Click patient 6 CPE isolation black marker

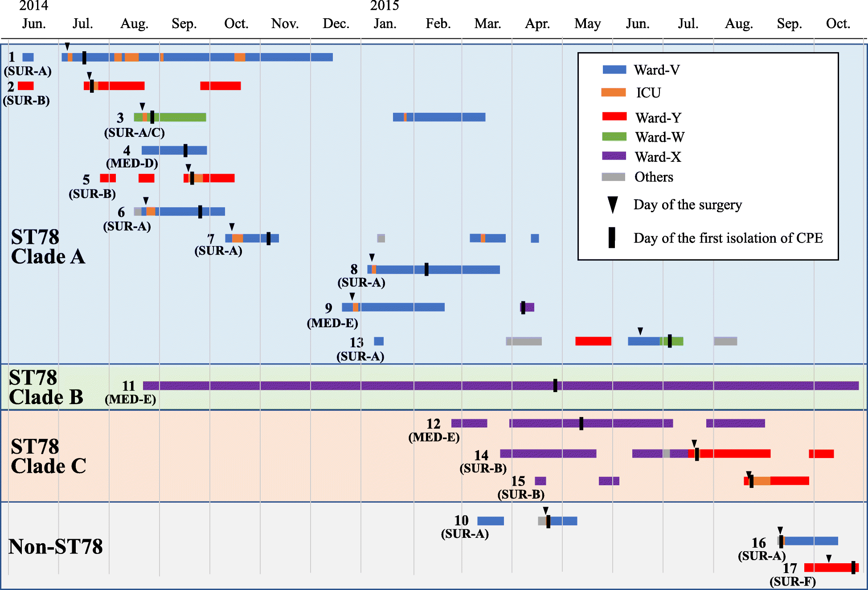200,212
